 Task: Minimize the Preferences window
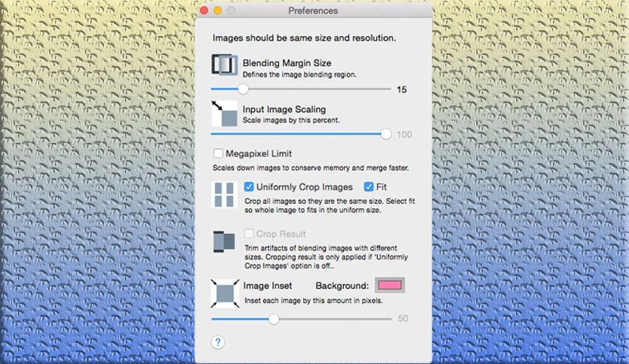tap(217, 11)
